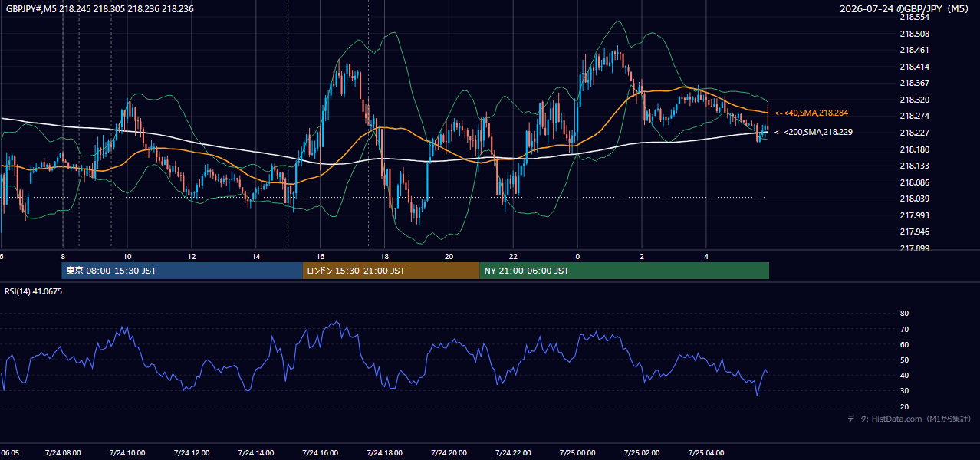Click the "7/24 14:00" time axis label
The image size is (980, 460).
[256, 452]
